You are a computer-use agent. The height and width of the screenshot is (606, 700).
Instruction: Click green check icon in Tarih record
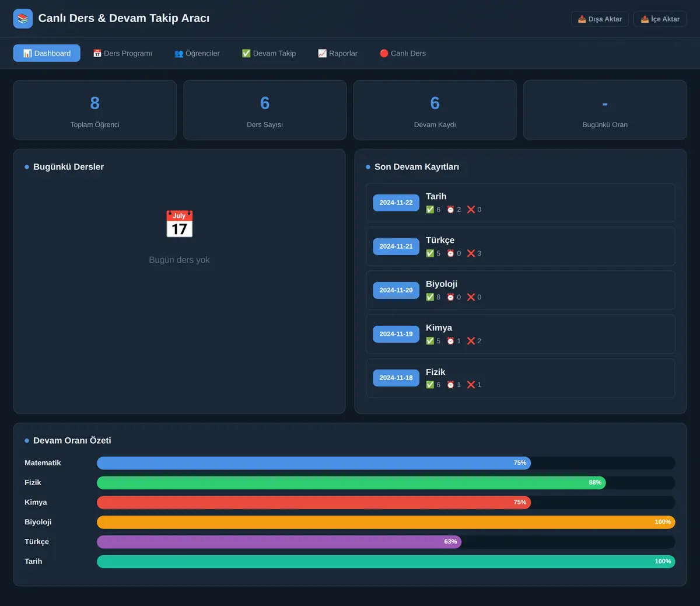tap(430, 210)
